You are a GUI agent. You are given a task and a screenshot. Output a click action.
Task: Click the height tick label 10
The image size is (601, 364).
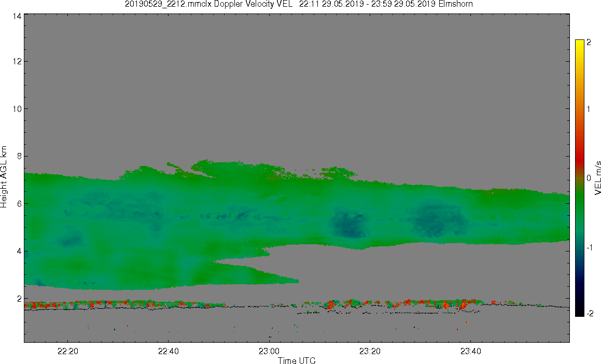click(x=16, y=109)
